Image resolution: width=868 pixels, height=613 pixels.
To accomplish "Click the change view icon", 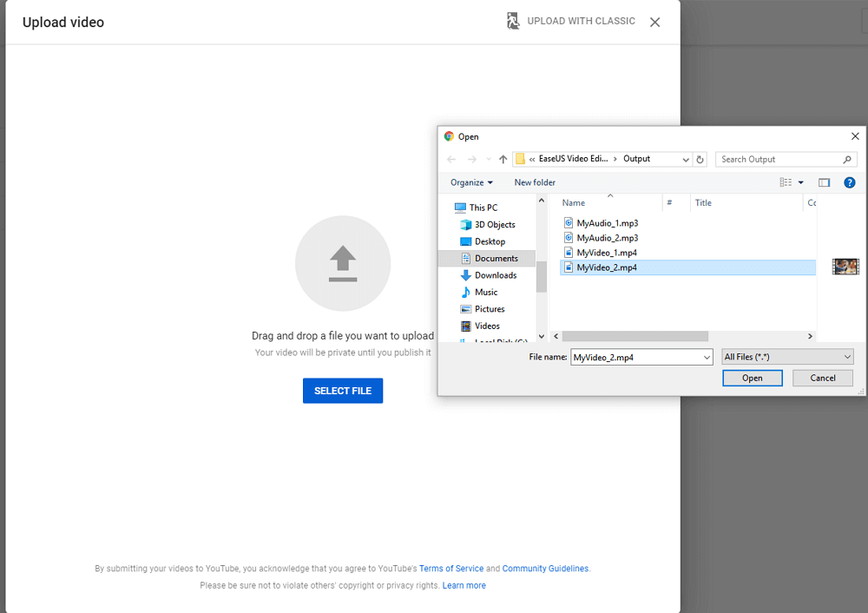I will (x=786, y=182).
